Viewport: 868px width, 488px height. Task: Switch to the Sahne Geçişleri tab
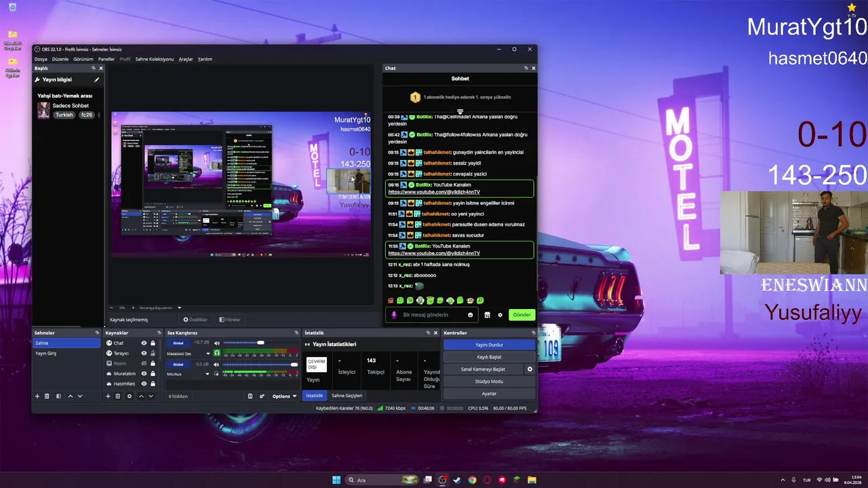point(347,396)
